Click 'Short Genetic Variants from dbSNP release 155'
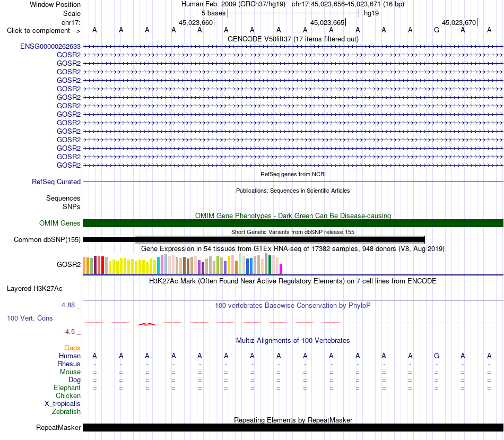Screen dimensions: 504x440 point(293,232)
